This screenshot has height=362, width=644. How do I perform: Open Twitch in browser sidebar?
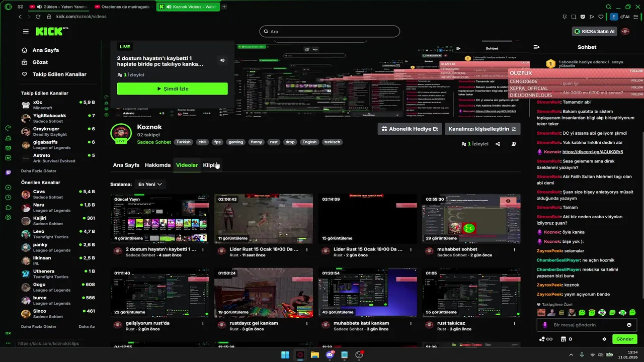(8, 172)
